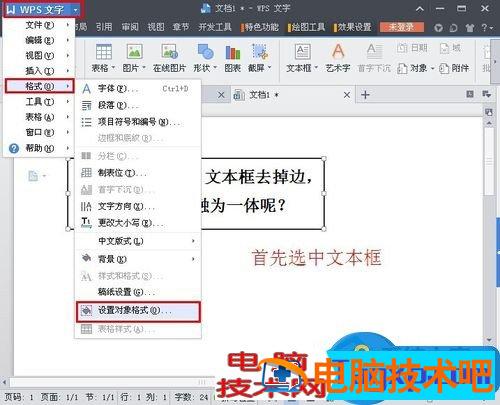Click the vertical scrollbar down arrow
The image size is (500, 405).
point(489,340)
